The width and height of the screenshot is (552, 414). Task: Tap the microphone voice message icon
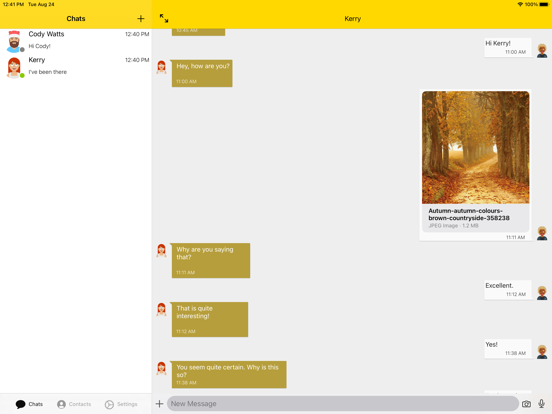point(541,404)
